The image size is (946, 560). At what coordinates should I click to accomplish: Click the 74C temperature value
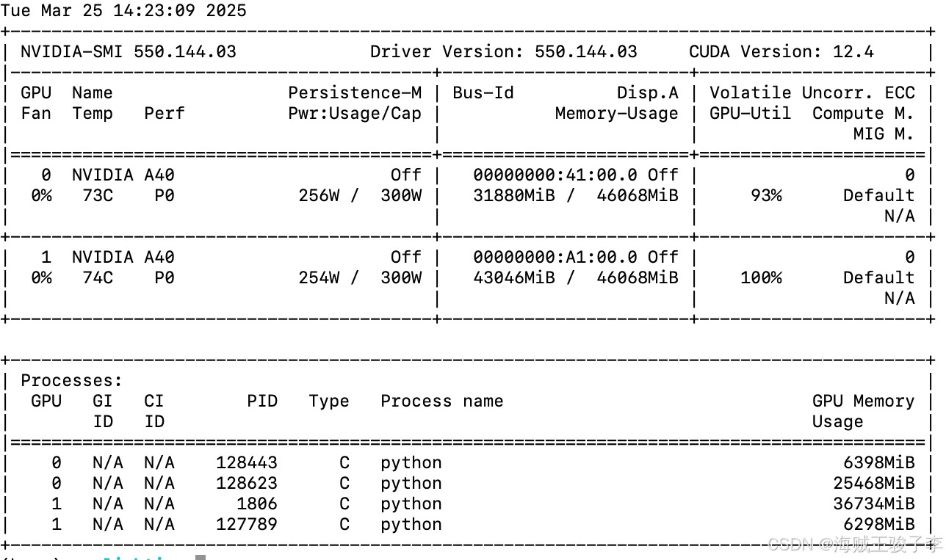tap(98, 278)
